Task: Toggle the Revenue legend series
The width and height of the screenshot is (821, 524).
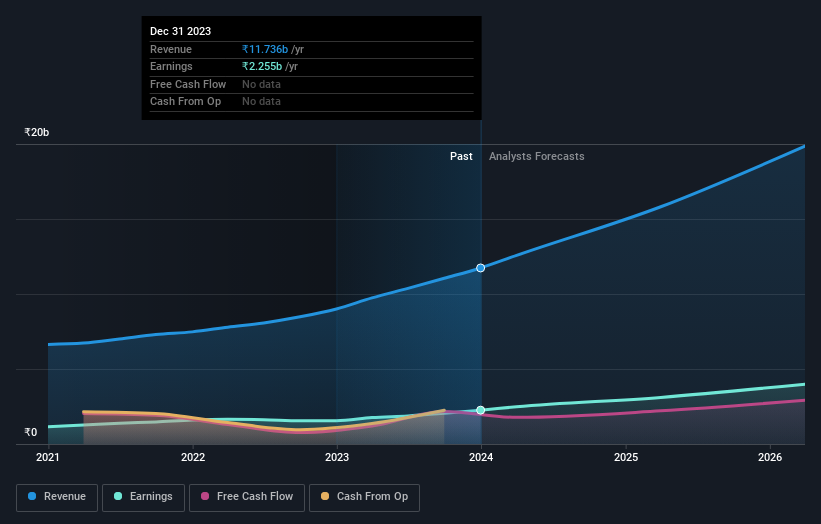Action: point(57,497)
